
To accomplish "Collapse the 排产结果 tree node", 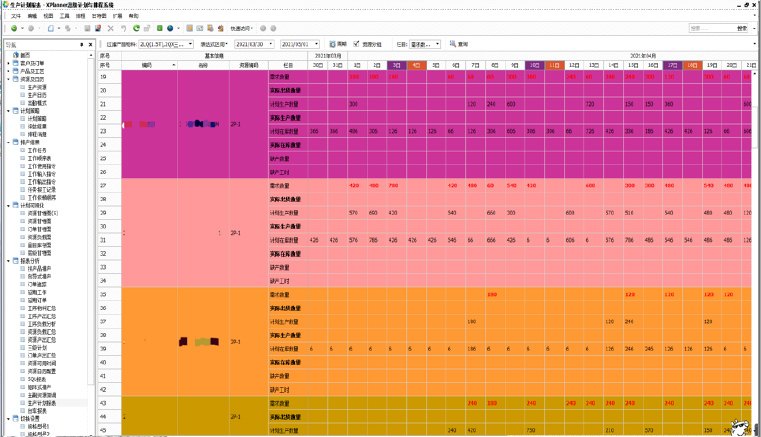I will click(8, 142).
